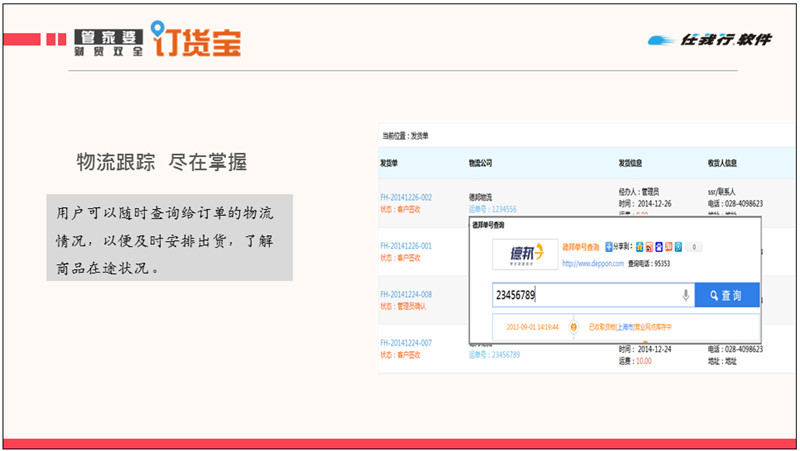This screenshot has height=451, width=800.
Task: Click the microphone voice input icon
Action: point(686,295)
